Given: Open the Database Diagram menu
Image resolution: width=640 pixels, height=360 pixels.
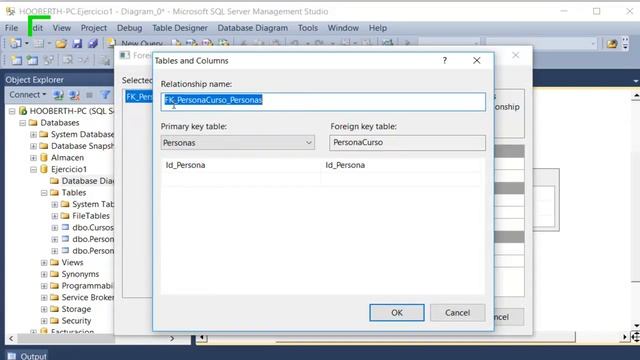Looking at the screenshot, I should 253,28.
